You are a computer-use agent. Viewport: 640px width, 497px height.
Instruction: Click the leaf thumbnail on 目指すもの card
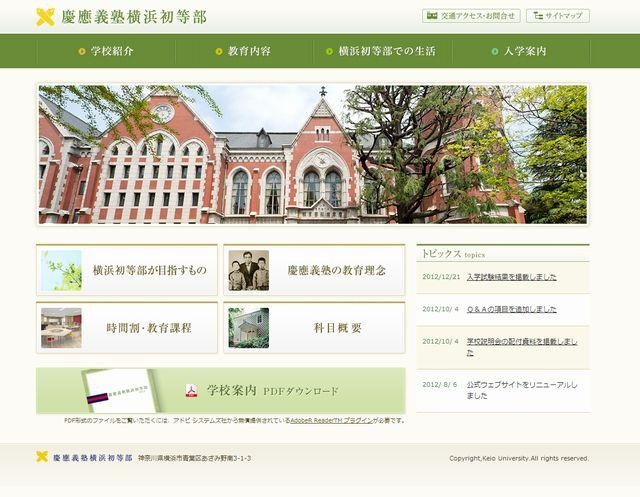click(61, 271)
